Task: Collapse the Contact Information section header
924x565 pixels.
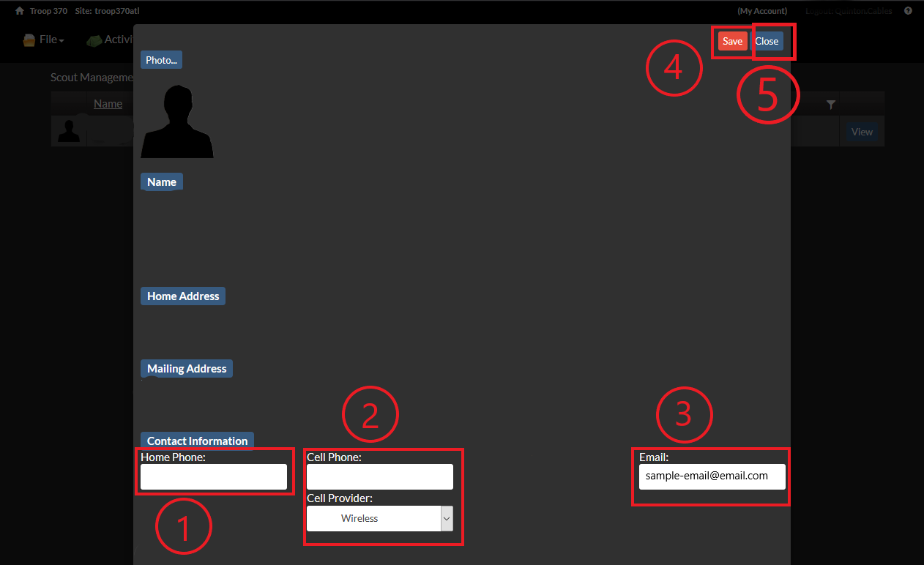Action: (196, 441)
